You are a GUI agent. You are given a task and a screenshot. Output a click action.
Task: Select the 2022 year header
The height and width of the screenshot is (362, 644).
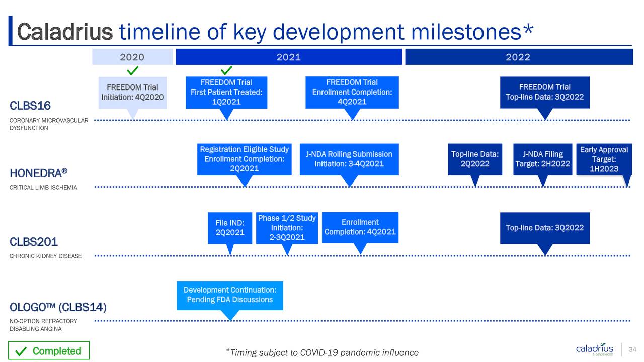tap(518, 57)
